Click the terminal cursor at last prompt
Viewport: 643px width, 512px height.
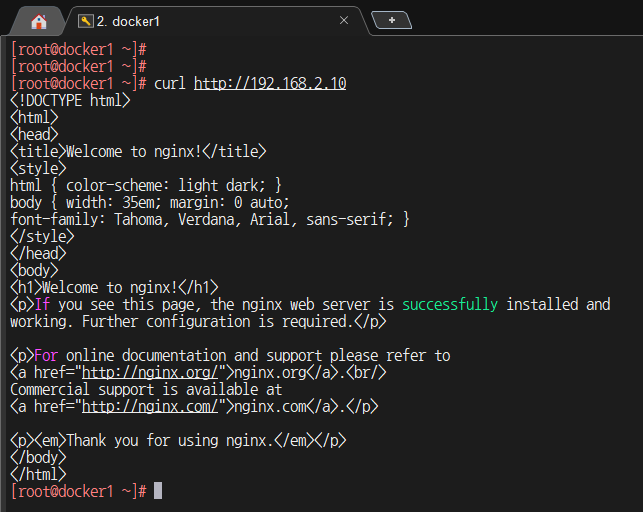[x=158, y=491]
